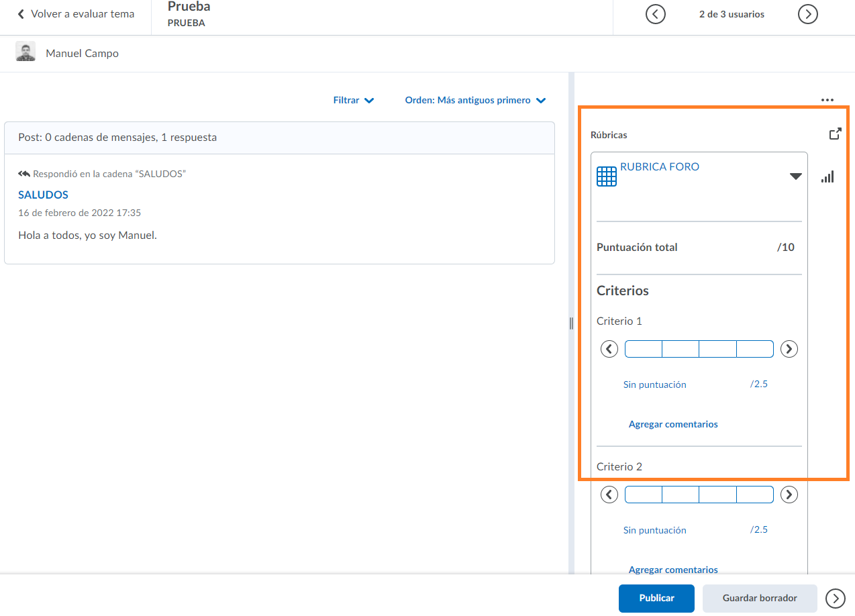Viewport: 855px width, 616px height.
Task: Click Sin puntuación under Criterio 2
Action: point(654,530)
